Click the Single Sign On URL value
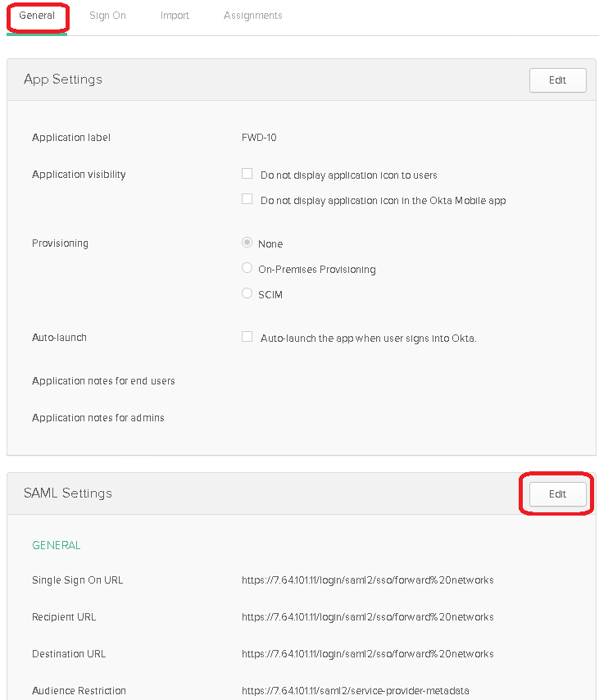Image resolution: width=599 pixels, height=700 pixels. tap(367, 580)
